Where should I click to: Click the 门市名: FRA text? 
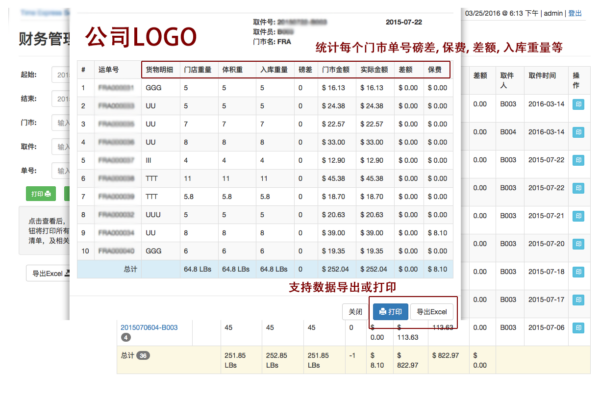tap(272, 42)
